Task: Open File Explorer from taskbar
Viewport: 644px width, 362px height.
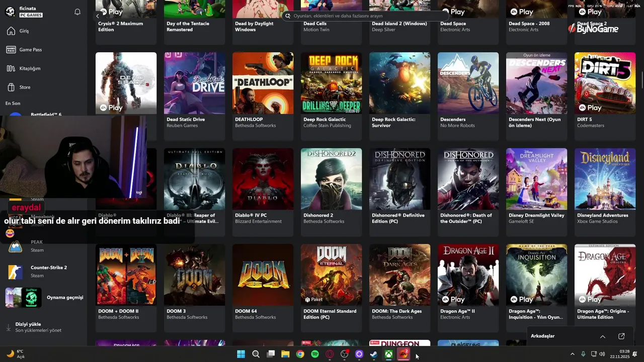Action: coord(285,354)
